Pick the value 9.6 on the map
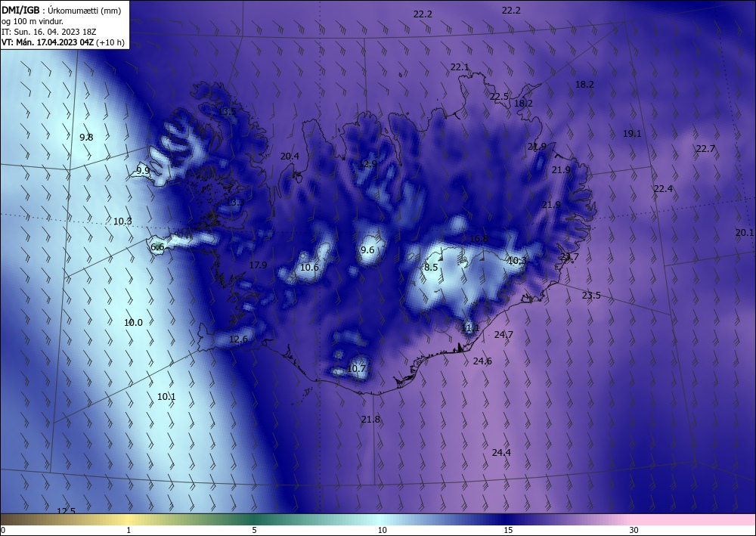Image resolution: width=756 pixels, height=536 pixels. point(367,249)
